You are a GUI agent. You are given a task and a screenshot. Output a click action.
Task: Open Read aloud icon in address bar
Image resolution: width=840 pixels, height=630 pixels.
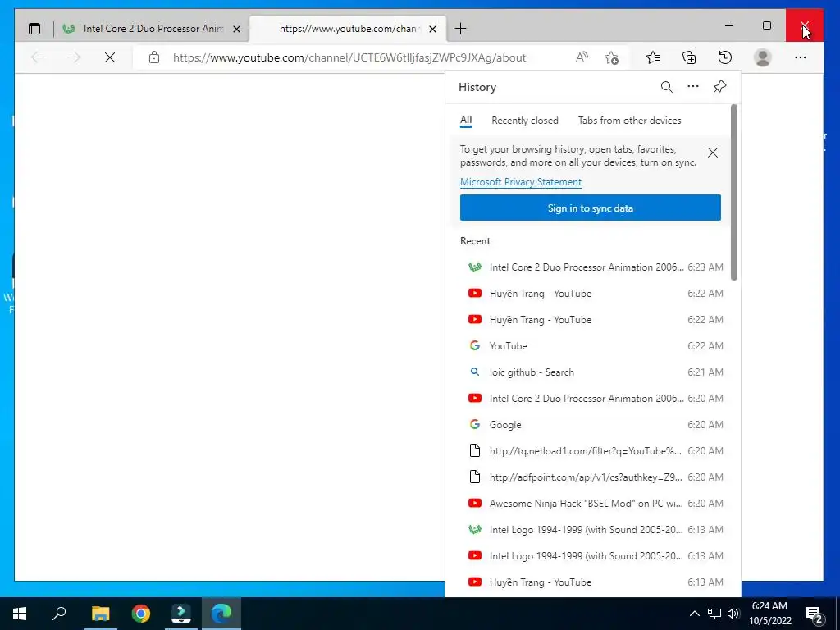tap(582, 57)
